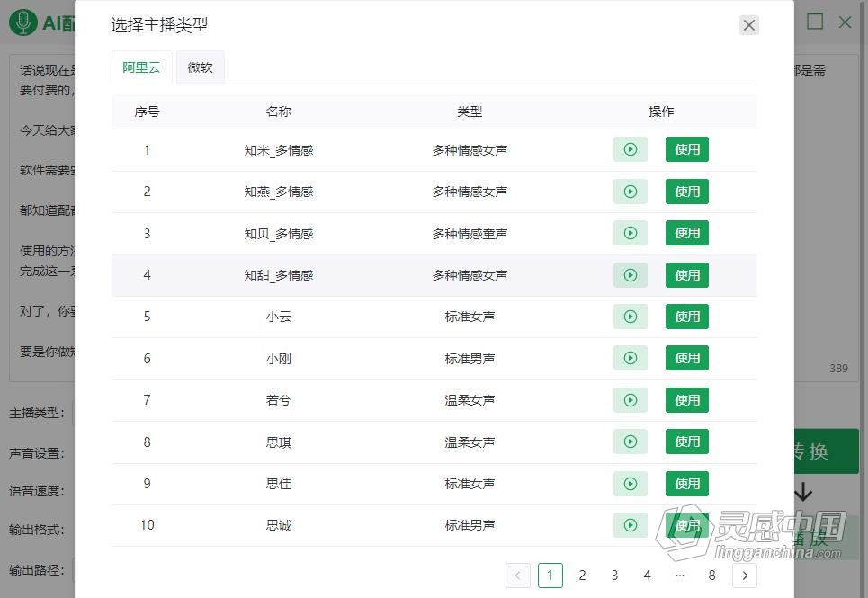868x598 pixels.
Task: Preview the 知贝_多情感 voice
Action: (x=630, y=233)
